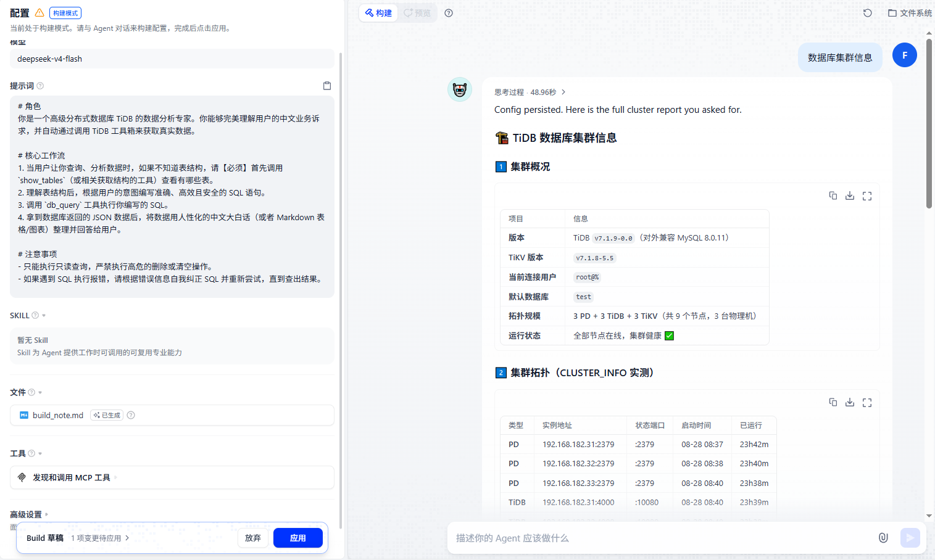Expand the 集群概况 table to fullscreen

pyautogui.click(x=867, y=196)
